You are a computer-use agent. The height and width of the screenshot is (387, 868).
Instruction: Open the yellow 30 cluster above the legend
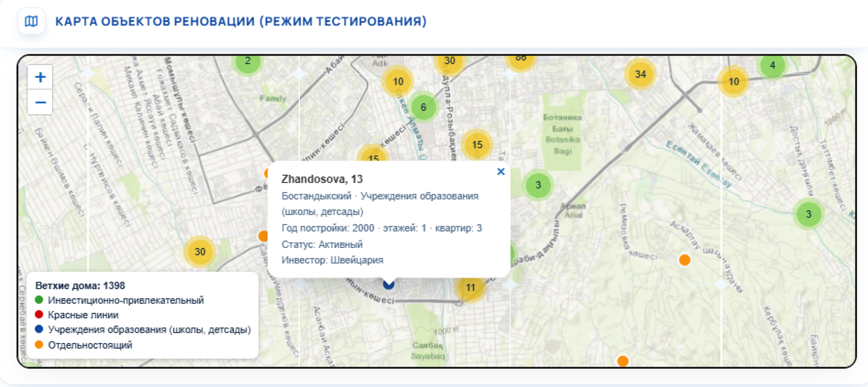(x=200, y=252)
